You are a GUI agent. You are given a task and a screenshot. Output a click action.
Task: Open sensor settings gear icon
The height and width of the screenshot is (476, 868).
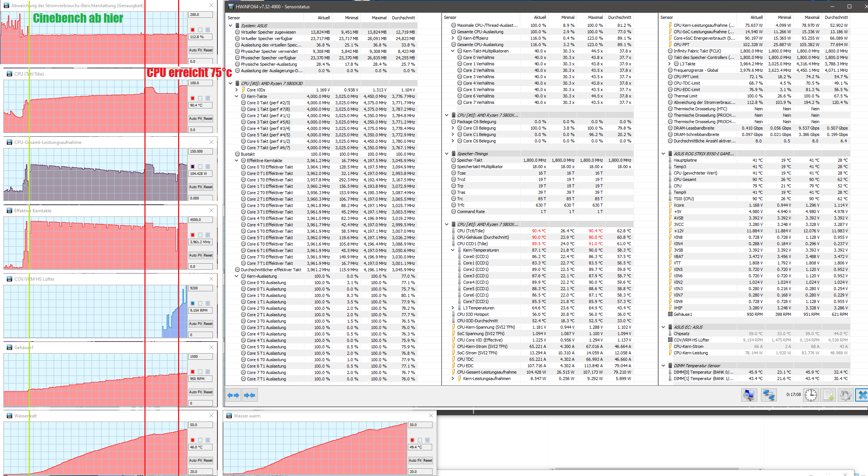[845, 395]
